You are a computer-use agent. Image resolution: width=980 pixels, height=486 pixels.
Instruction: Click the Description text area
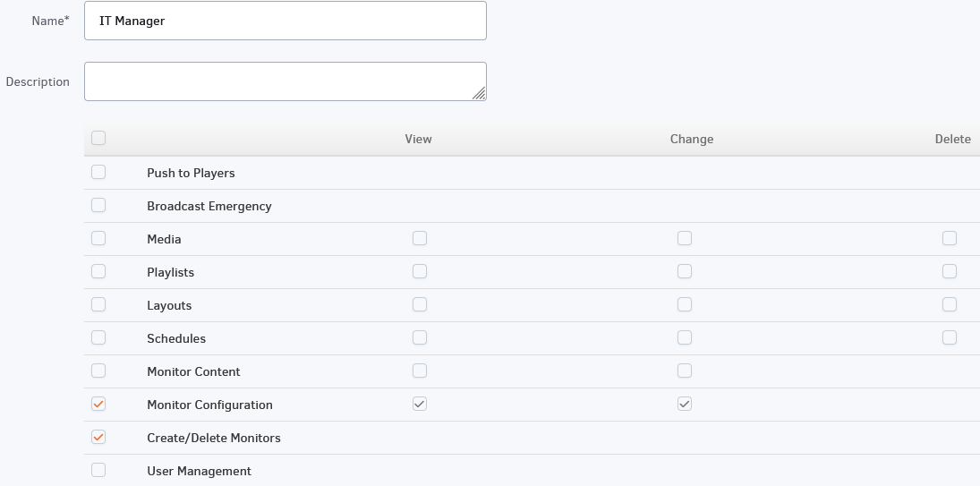click(x=285, y=81)
